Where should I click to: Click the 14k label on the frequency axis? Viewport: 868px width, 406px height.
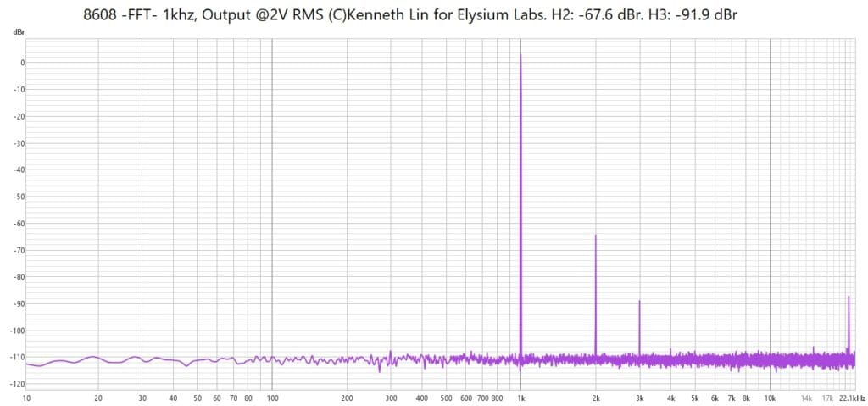[x=807, y=398]
